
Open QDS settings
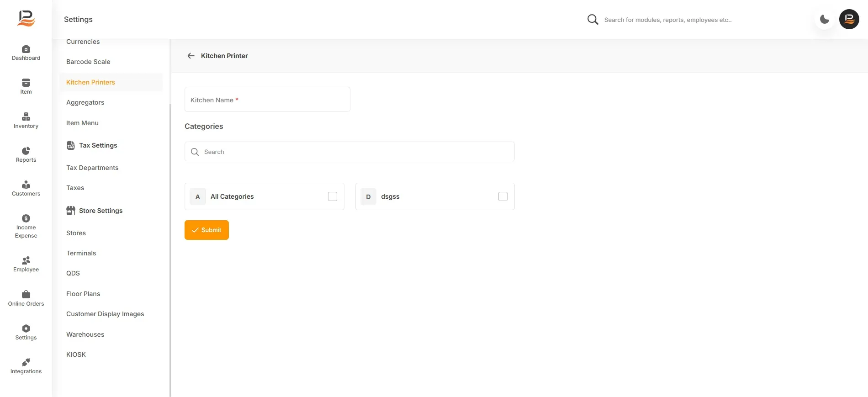coord(73,273)
